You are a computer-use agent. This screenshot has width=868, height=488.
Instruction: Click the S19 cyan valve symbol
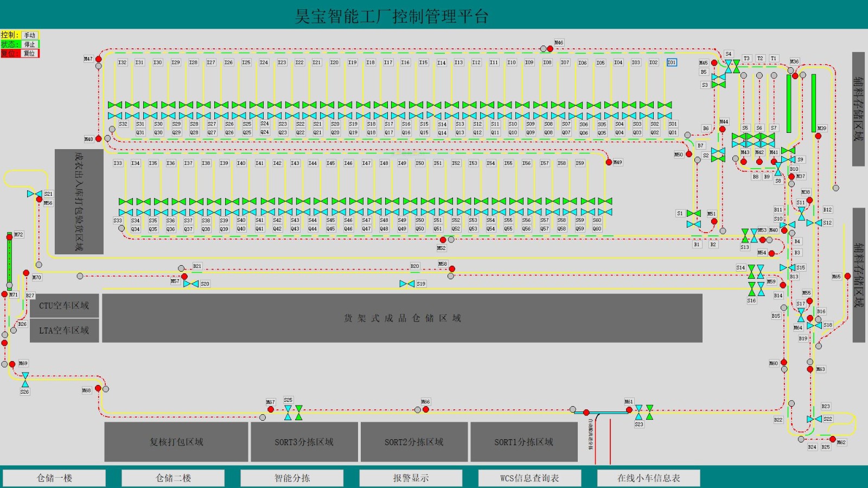[407, 284]
